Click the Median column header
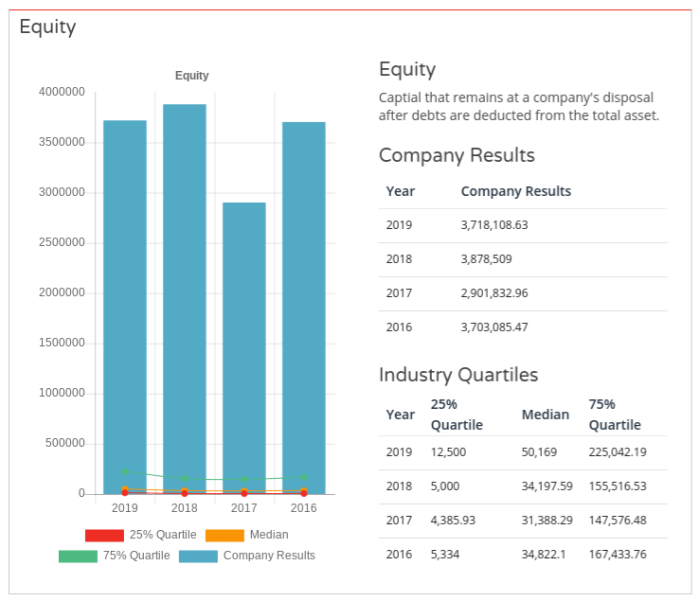The height and width of the screenshot is (601, 700). point(546,415)
